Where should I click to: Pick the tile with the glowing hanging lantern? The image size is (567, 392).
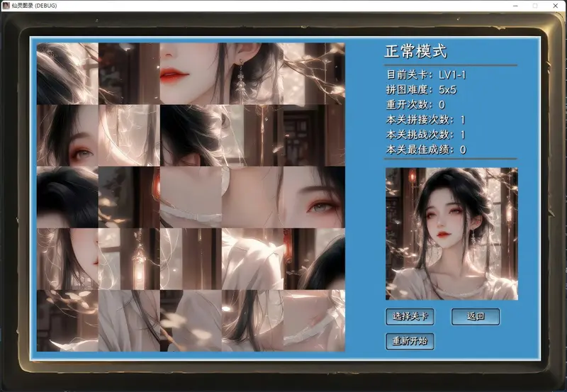coord(129,259)
